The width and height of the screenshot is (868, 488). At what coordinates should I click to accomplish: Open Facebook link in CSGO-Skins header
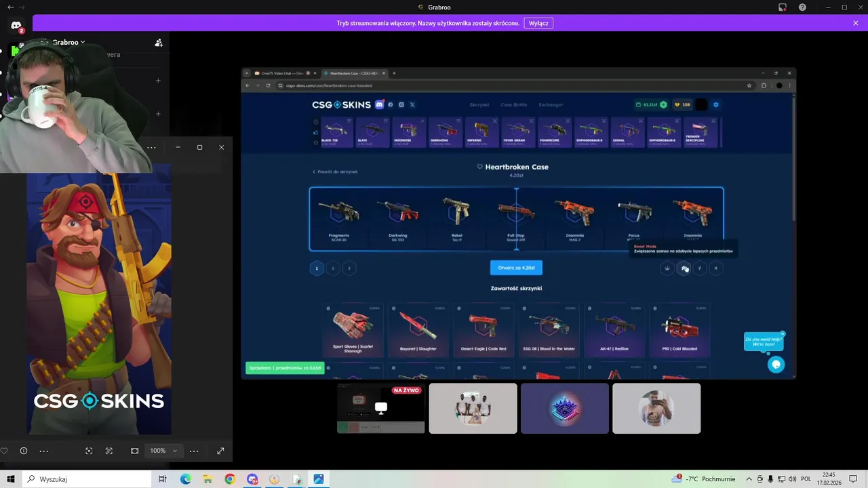pos(391,104)
